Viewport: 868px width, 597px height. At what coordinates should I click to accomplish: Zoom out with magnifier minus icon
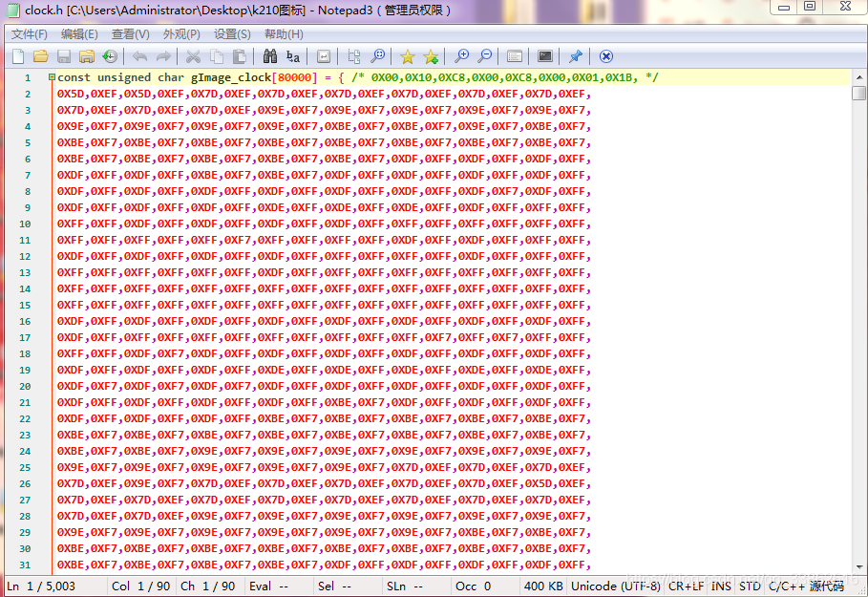pyautogui.click(x=484, y=56)
